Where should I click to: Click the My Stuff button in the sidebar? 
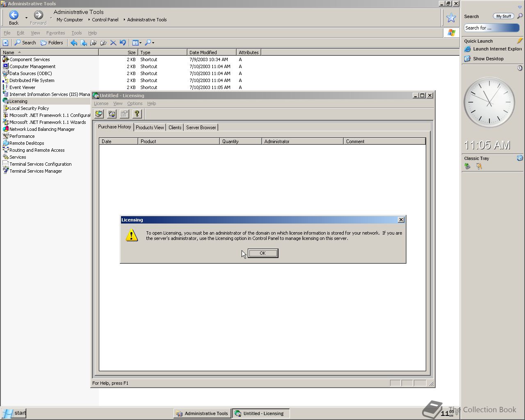click(x=503, y=16)
